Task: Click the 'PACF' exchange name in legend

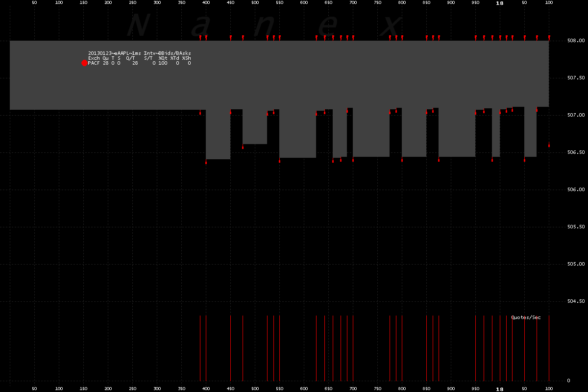Action: point(94,63)
